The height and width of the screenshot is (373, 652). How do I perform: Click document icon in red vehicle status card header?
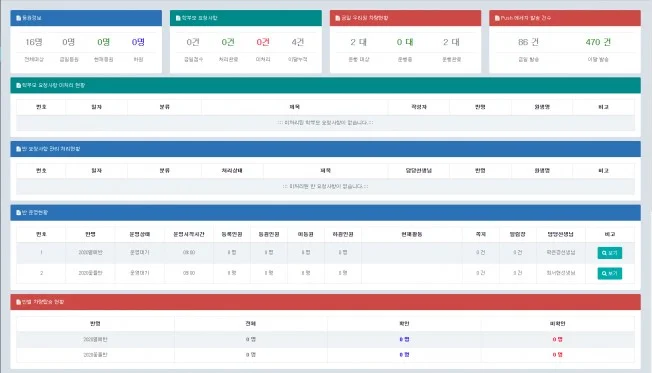[x=338, y=18]
